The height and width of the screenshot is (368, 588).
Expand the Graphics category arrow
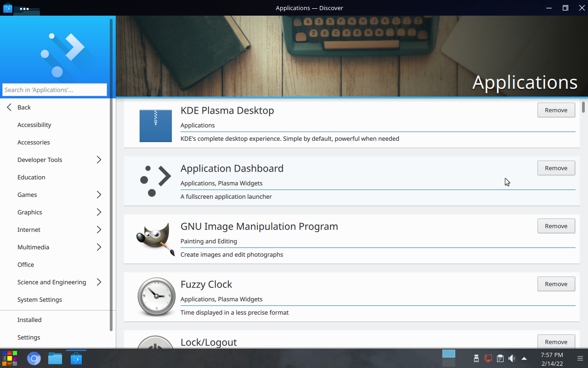(x=99, y=212)
